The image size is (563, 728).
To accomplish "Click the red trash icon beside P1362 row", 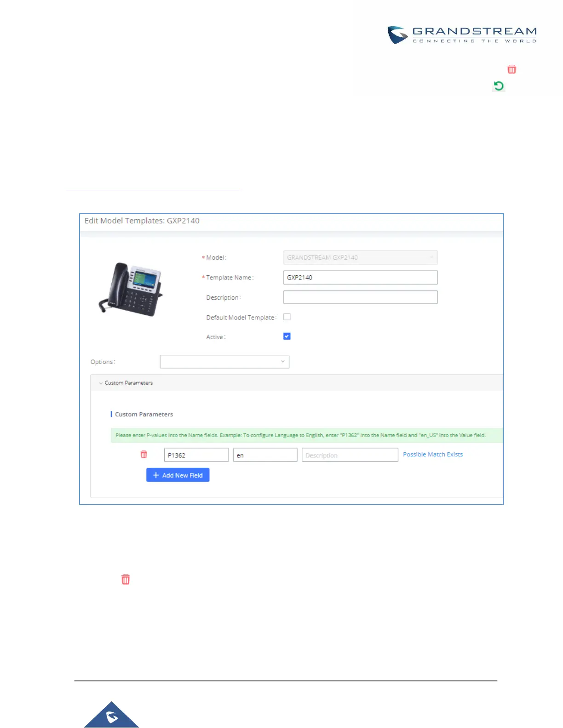I will click(x=144, y=455).
